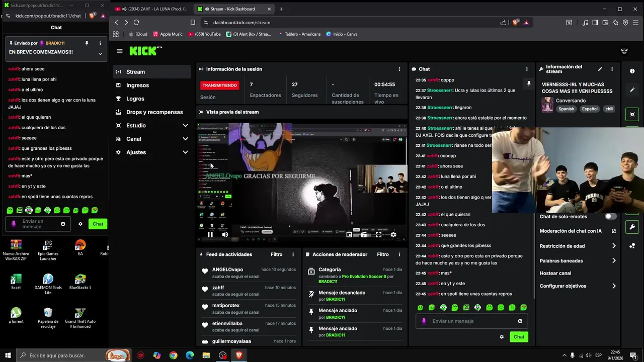Open emoji picker in dashboard chat input
Screen dimensions: 644x362
[520, 321]
